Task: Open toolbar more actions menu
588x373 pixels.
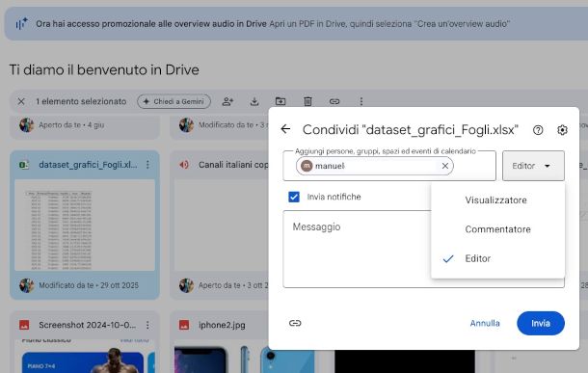Action: coord(361,101)
